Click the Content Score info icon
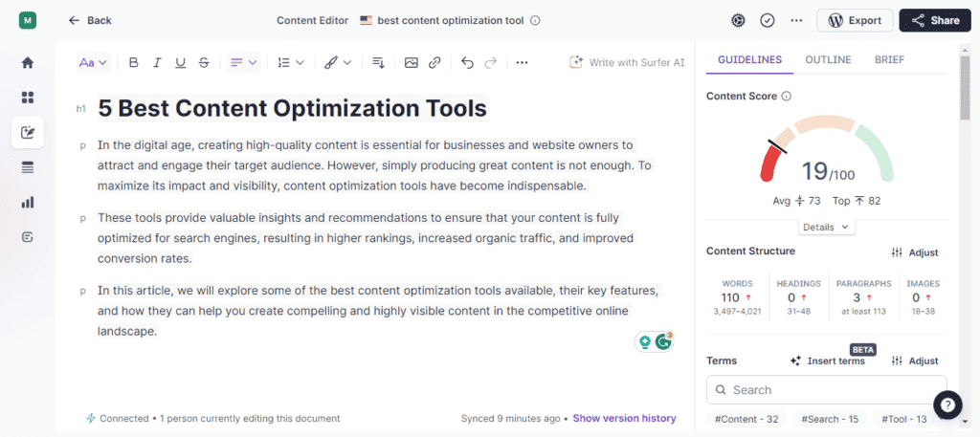Image resolution: width=980 pixels, height=437 pixels. point(787,97)
